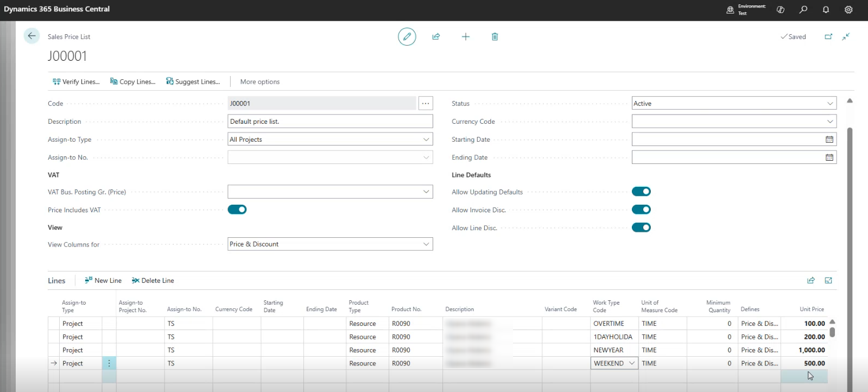Toggle Allow Invoice Disc. switch
868x392 pixels.
(x=641, y=210)
